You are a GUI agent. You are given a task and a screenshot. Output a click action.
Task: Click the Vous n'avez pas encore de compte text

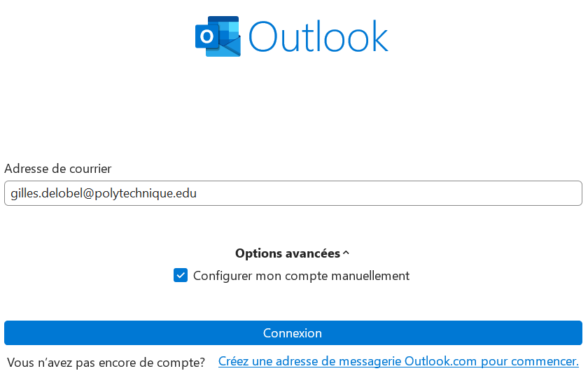(x=106, y=363)
